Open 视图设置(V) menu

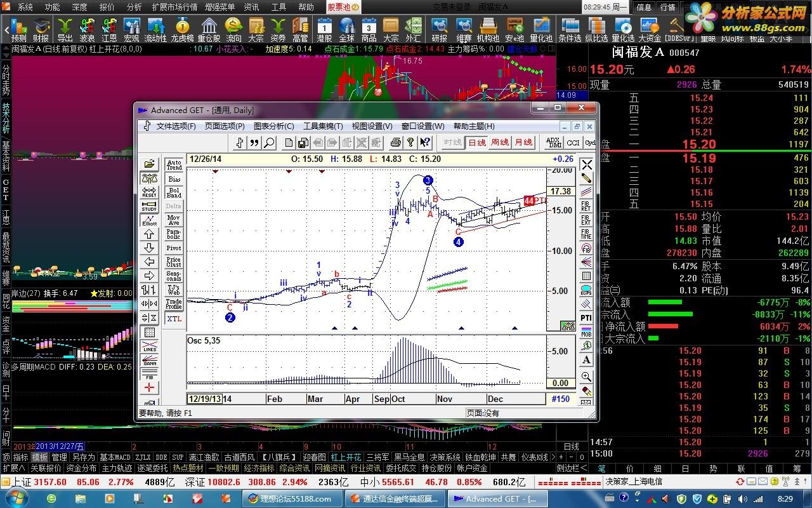[372, 126]
